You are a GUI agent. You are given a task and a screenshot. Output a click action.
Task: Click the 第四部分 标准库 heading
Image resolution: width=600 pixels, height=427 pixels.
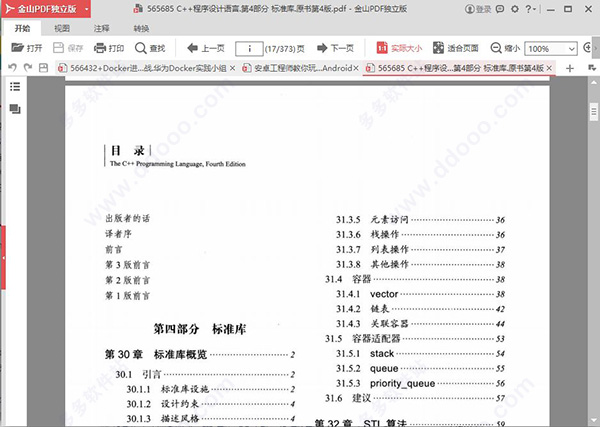200,329
